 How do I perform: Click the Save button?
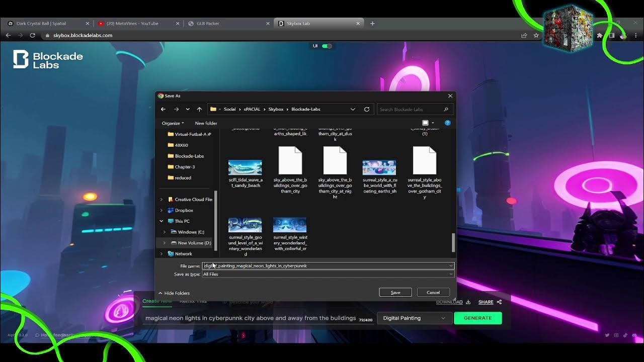pos(395,292)
